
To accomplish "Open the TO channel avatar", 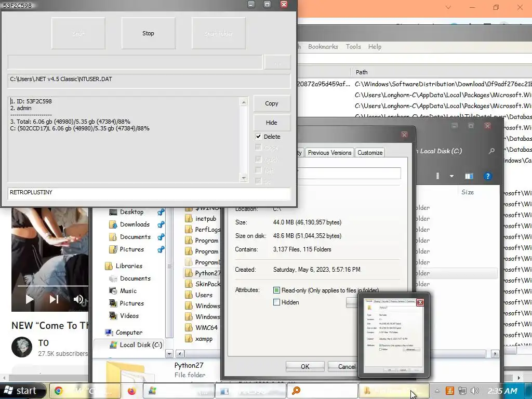I will [22, 347].
